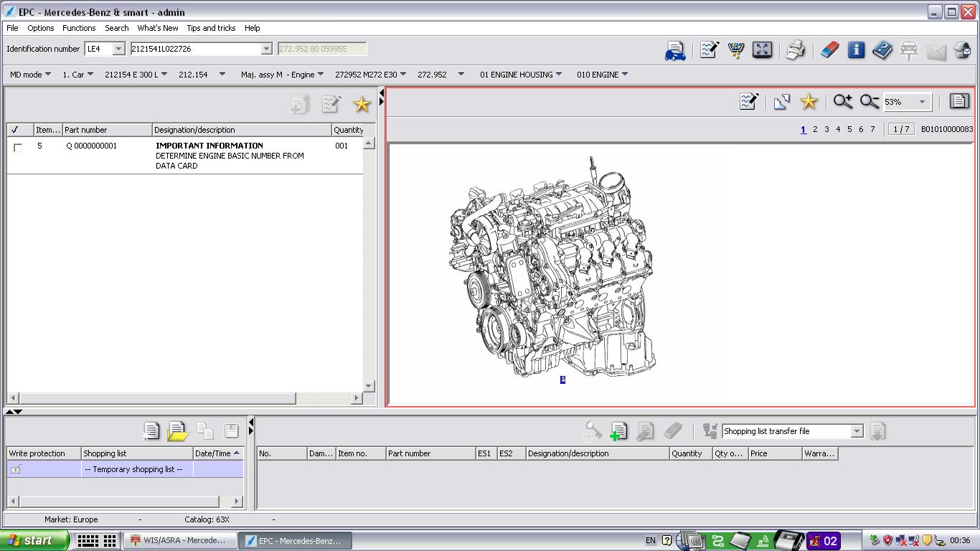Click favorites star in picture panel
Image resolution: width=980 pixels, height=551 pixels.
809,102
